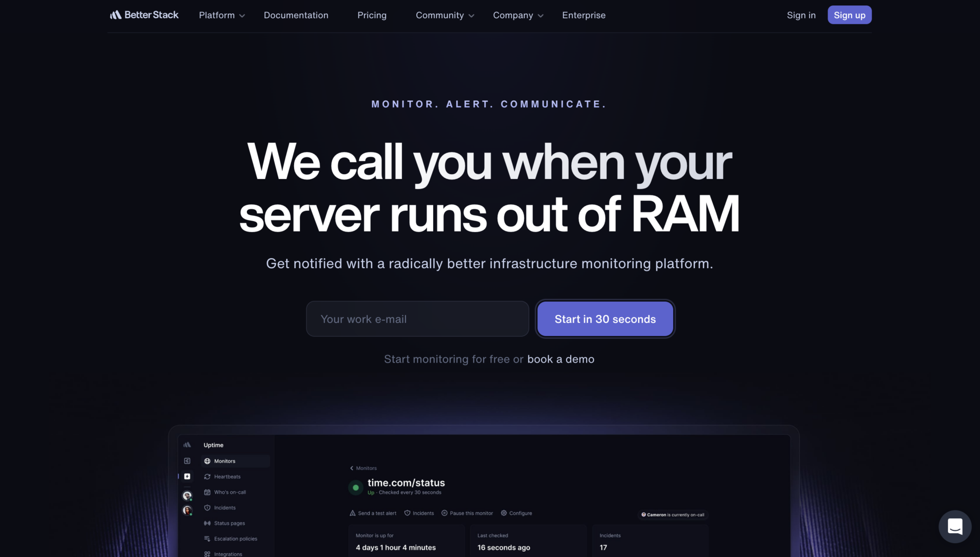Viewport: 980px width, 557px height.
Task: Open the chat support widget
Action: tap(955, 526)
